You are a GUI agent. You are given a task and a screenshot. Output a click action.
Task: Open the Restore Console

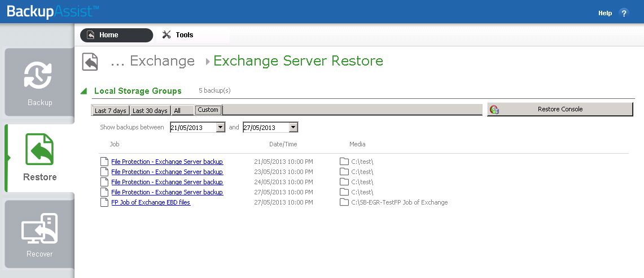pyautogui.click(x=560, y=110)
